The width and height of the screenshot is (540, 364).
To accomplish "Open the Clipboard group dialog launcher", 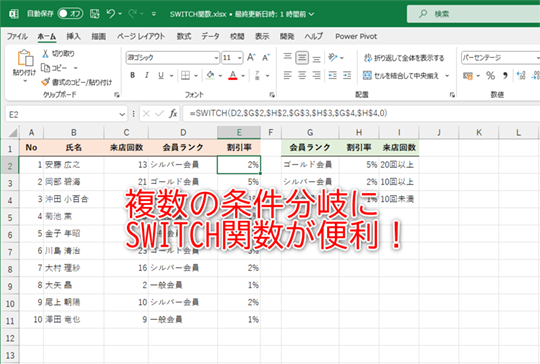I will [x=117, y=94].
